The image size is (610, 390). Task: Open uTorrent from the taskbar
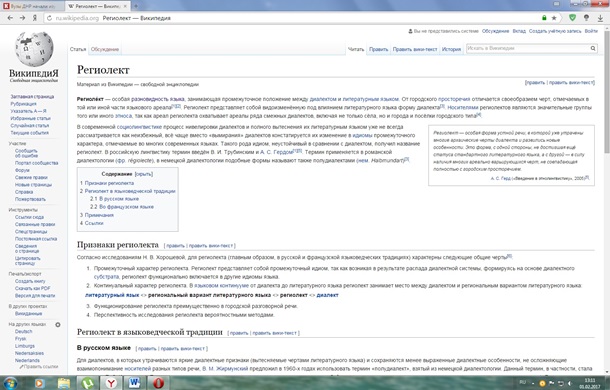coord(88,383)
